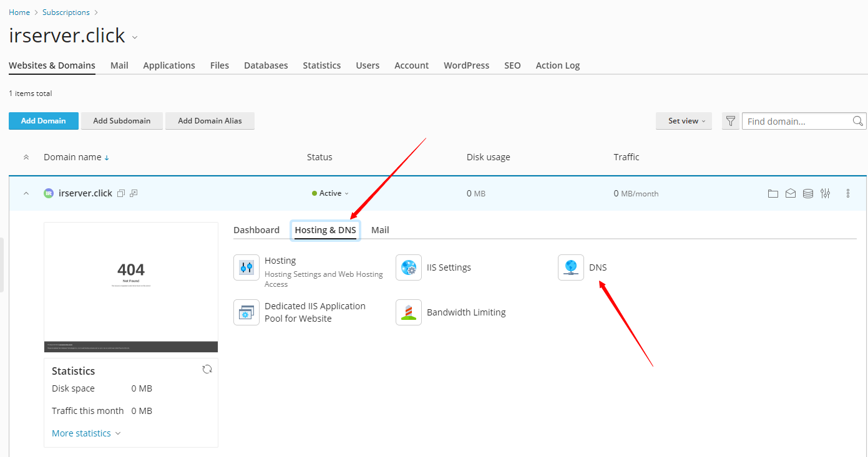Click the mail envelope icon in domain row
The image size is (868, 457).
pos(790,193)
